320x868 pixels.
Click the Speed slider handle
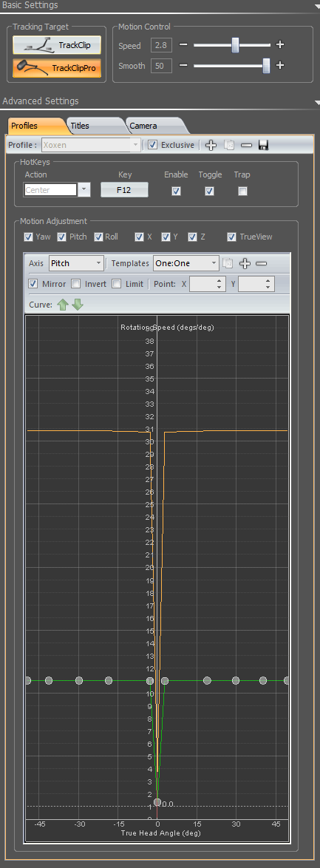coord(235,45)
